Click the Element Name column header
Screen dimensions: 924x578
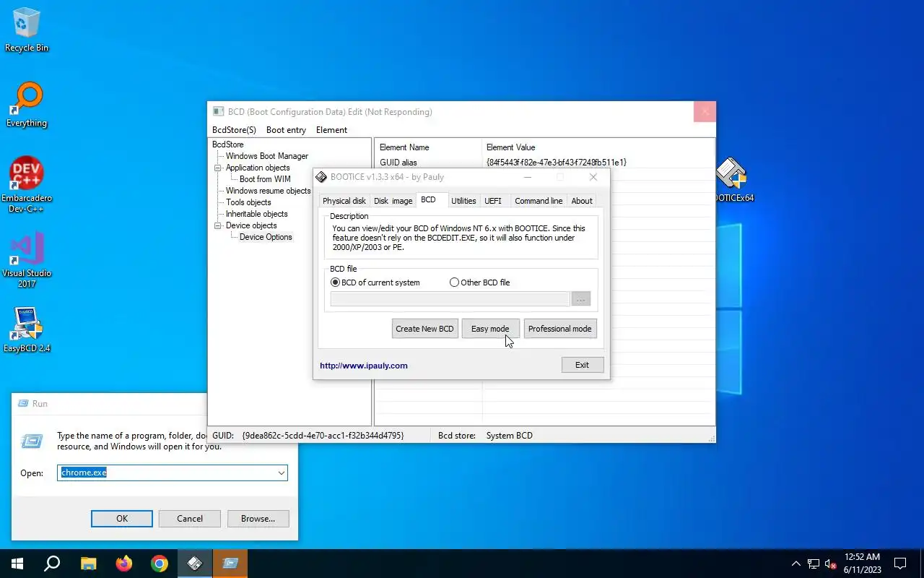[x=428, y=147]
